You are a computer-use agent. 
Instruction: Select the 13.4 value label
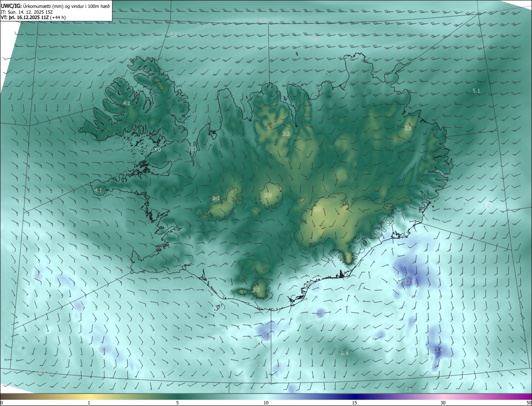coord(438,350)
